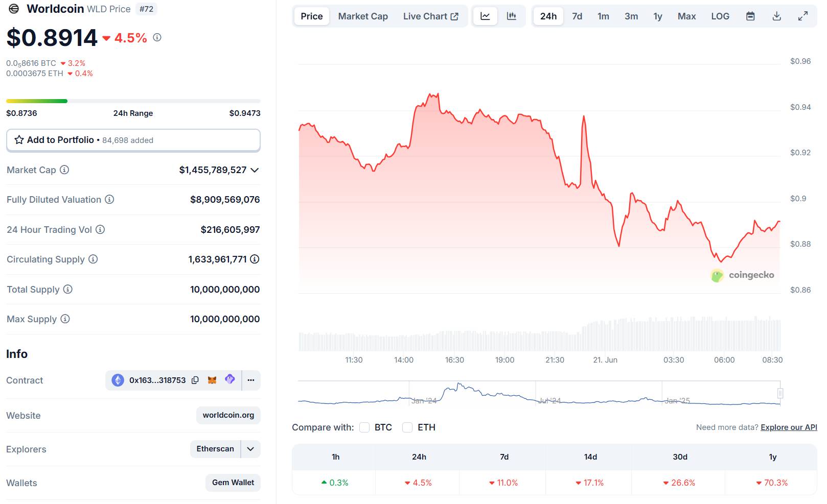This screenshot has height=504, width=827.
Task: Click the $216,605,997 trading volume value
Action: (x=230, y=230)
